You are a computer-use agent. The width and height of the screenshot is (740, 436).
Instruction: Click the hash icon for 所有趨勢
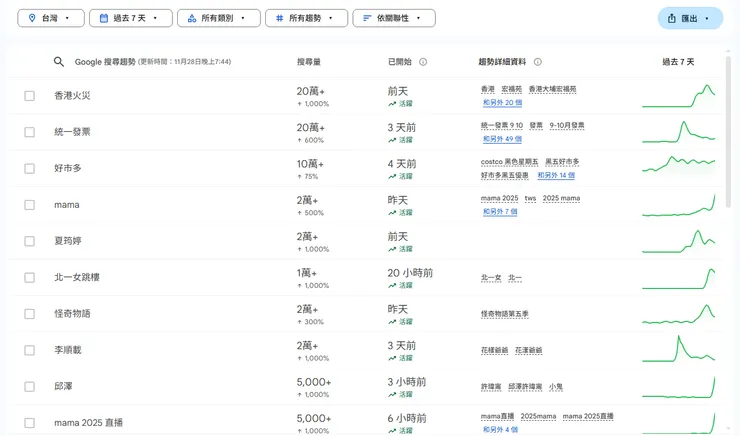pos(279,18)
